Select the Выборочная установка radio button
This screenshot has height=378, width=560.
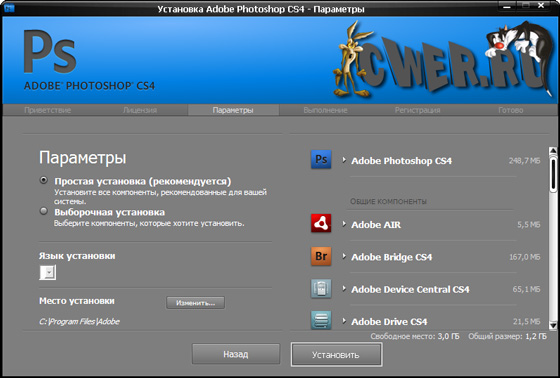click(x=44, y=211)
